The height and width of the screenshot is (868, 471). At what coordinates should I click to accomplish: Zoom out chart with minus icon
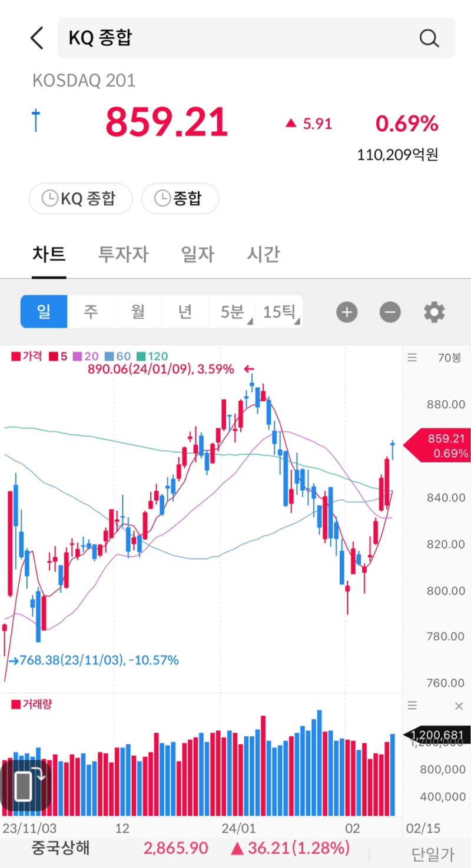click(x=390, y=312)
